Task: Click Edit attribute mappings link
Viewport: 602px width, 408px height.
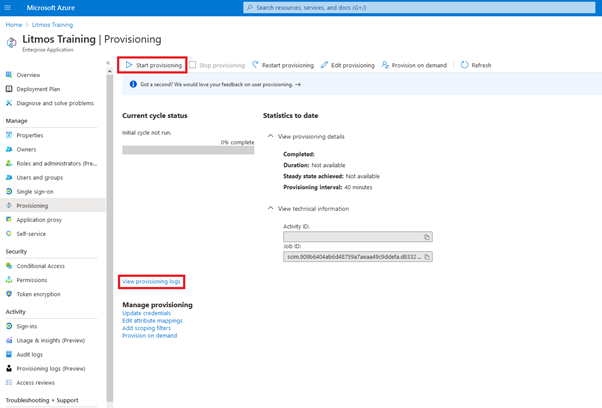Action: pyautogui.click(x=152, y=320)
